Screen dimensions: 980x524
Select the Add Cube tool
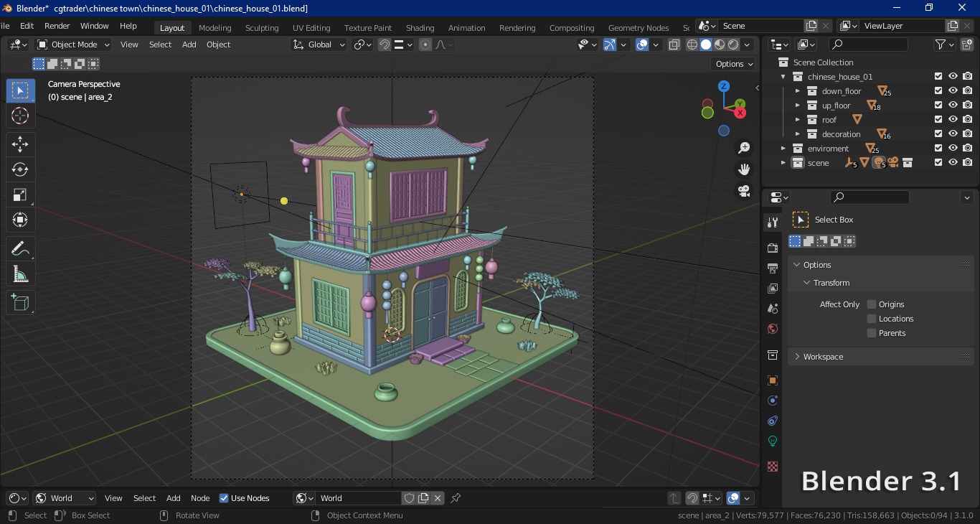click(20, 302)
